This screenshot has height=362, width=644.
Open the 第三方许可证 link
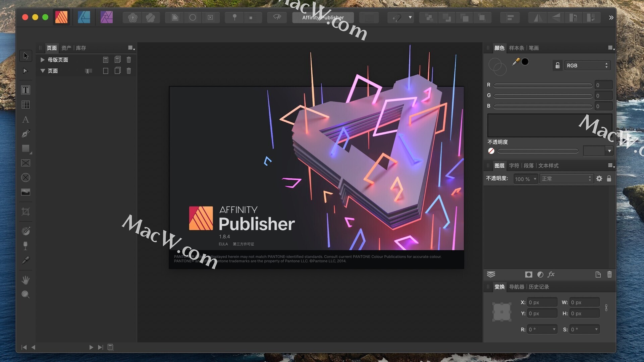pyautogui.click(x=244, y=244)
